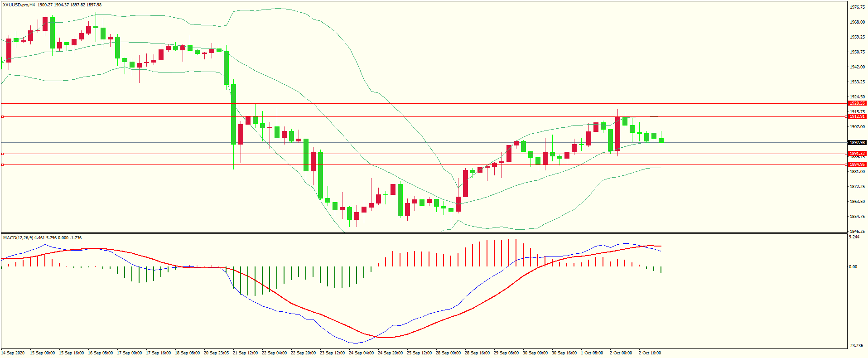Screen dimensions: 868x358
Task: Click the 1881.00 price scale value
Action: pyautogui.click(x=857, y=172)
